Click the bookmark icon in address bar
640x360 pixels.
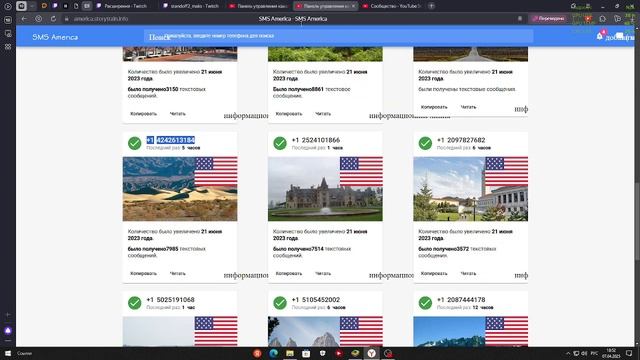tap(520, 19)
